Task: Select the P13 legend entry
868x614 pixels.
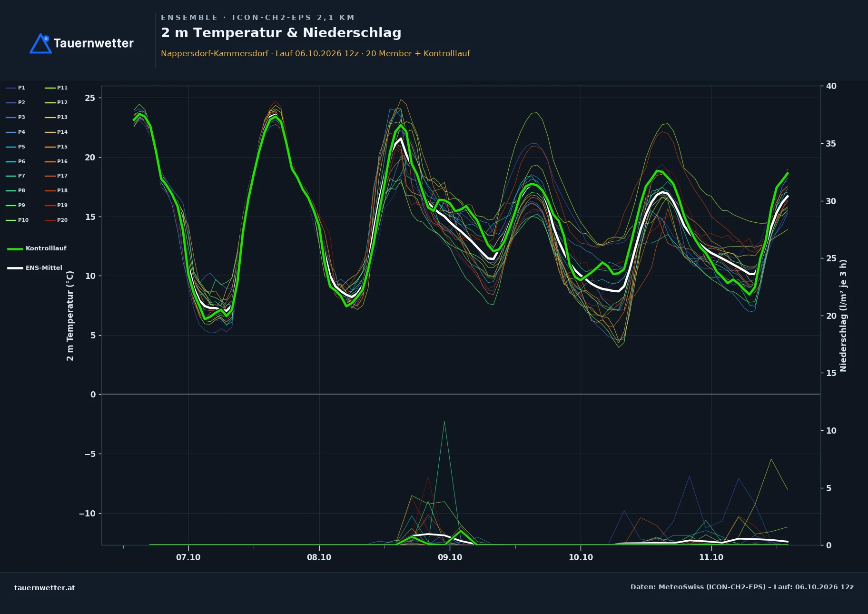Action: click(56, 117)
